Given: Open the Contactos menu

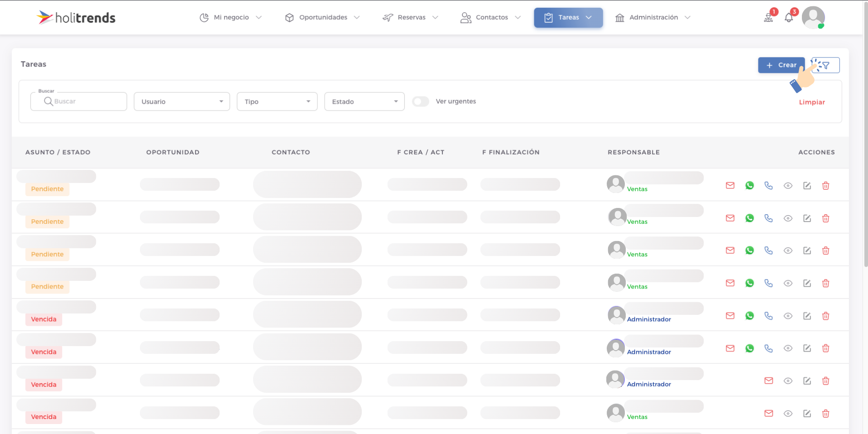Looking at the screenshot, I should tap(491, 17).
